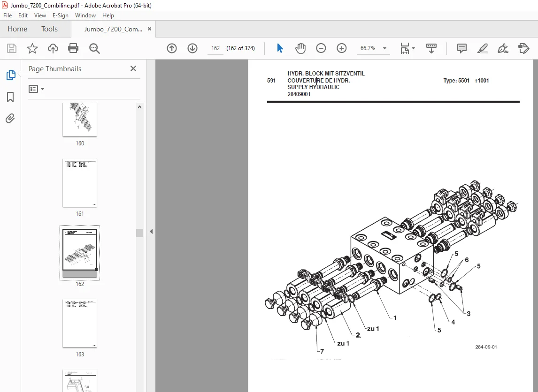Activate the hand pan tool
This screenshot has height=392, width=538.
point(300,48)
